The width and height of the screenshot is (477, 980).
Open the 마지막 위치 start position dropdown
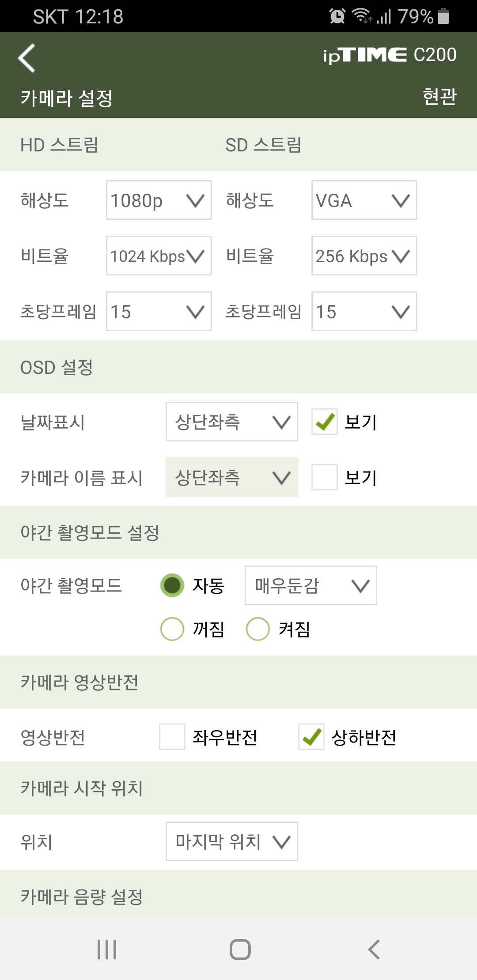tap(232, 841)
